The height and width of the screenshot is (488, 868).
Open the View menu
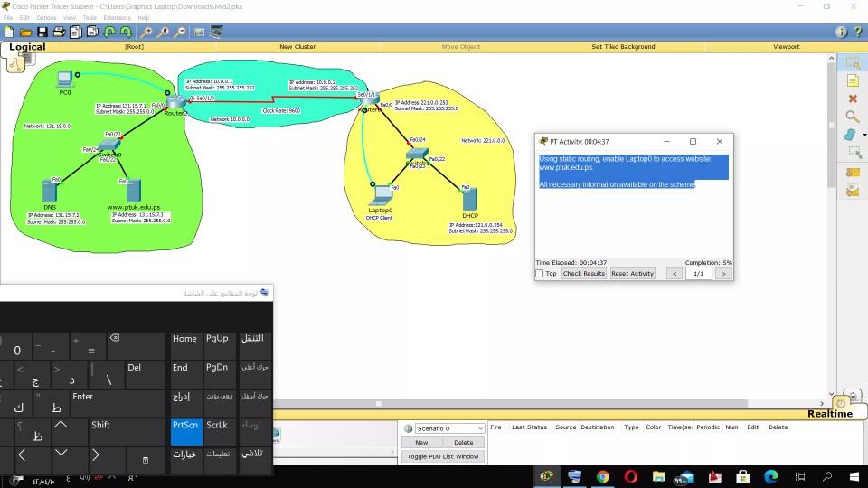click(70, 18)
